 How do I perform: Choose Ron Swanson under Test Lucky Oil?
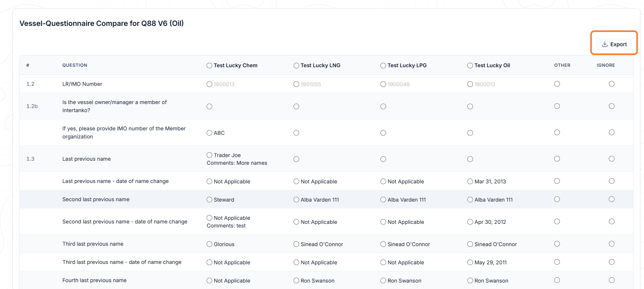tap(470, 280)
